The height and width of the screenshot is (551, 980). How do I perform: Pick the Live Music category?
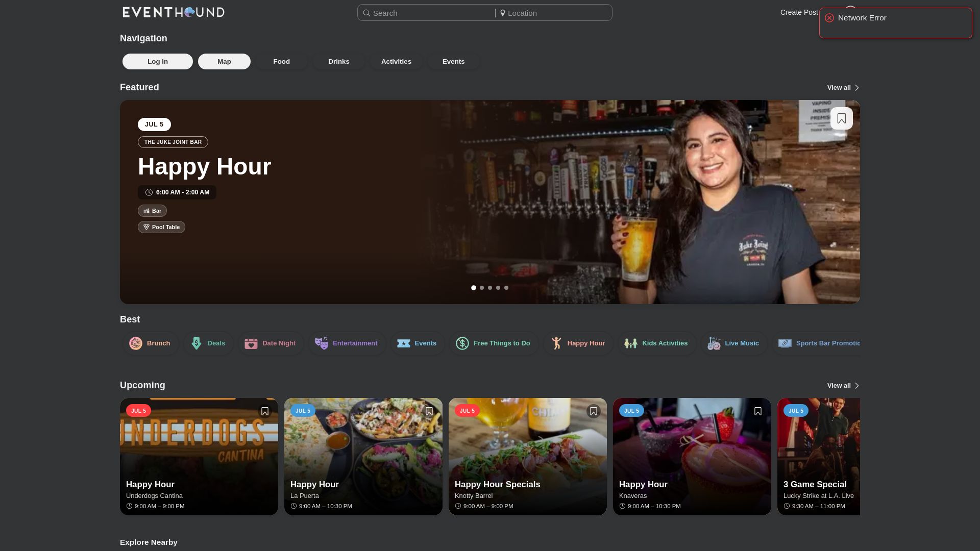pos(733,343)
